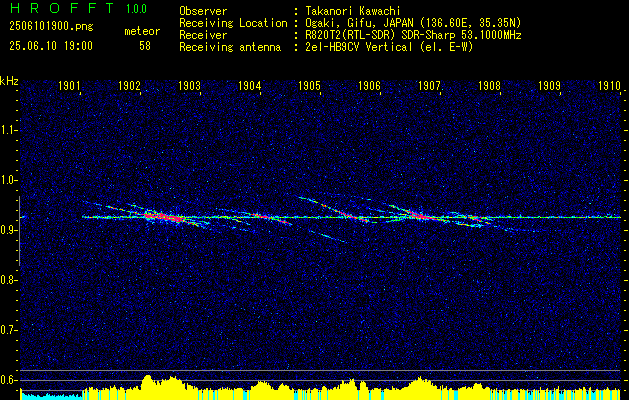Click the date stamp 25.06.10 19:00
This screenshot has width=629, height=400.
point(51,46)
